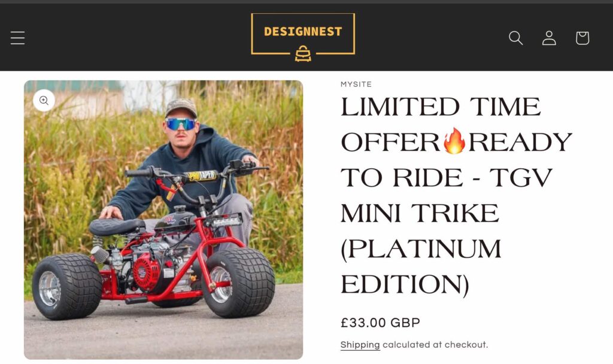
Task: Click the 'calculated at checkout' text
Action: (435, 345)
